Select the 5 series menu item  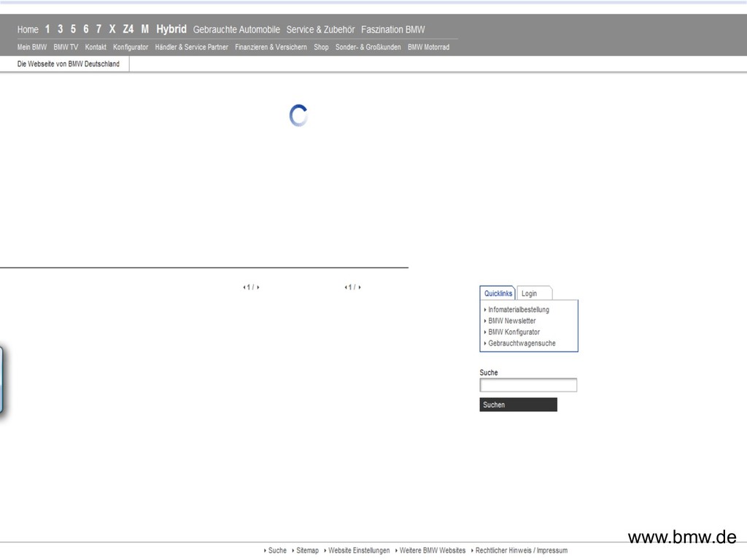coord(74,29)
